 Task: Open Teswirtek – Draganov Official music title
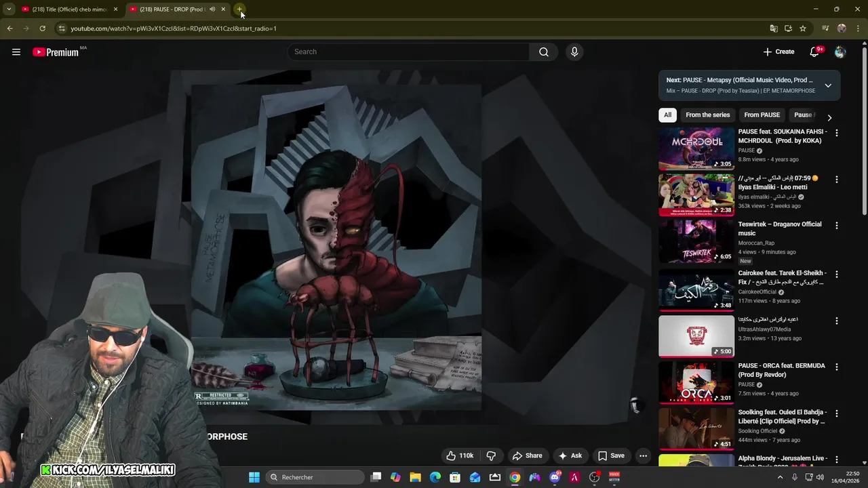point(780,228)
